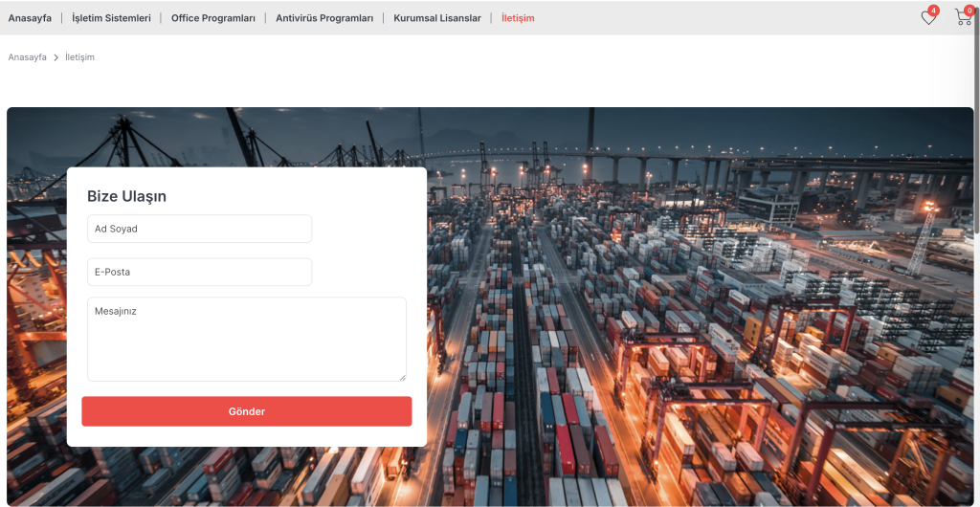This screenshot has height=507, width=980.
Task: Go to Anasayfa in the top menu
Action: 30,18
